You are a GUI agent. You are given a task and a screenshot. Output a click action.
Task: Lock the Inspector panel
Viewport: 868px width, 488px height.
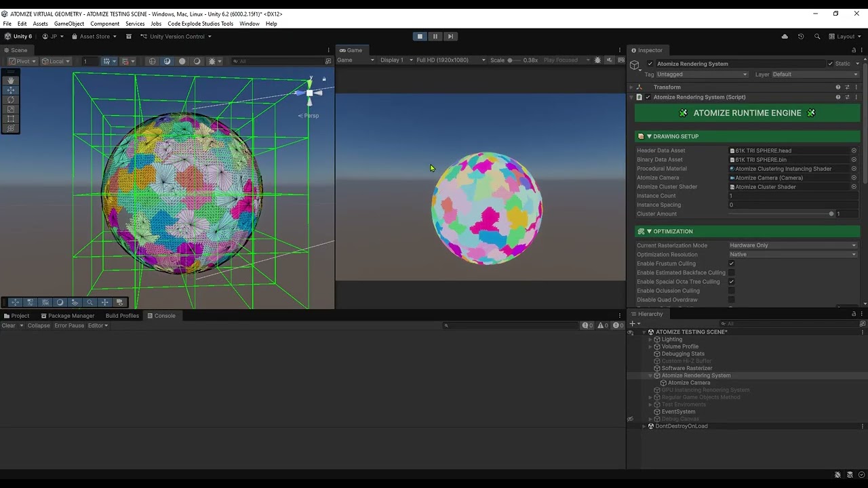click(854, 50)
